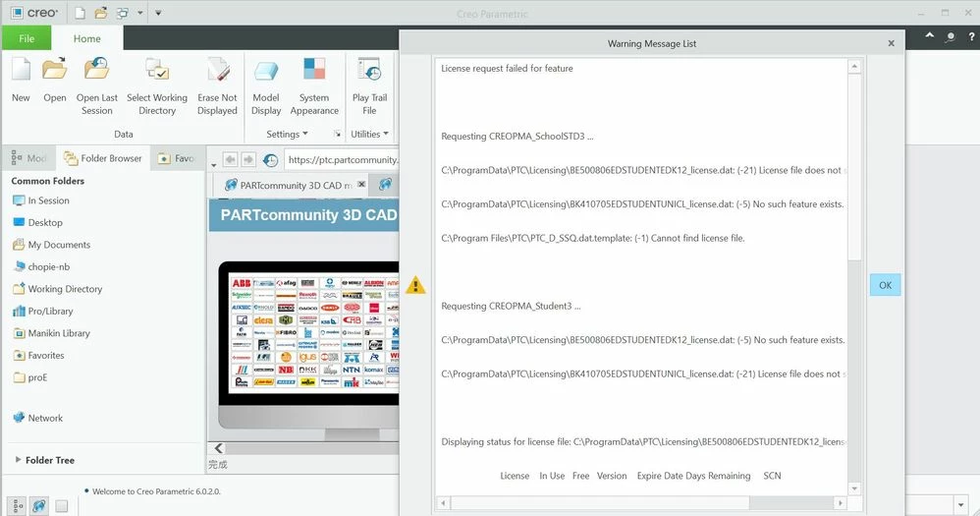Click 'Requesting CREOPMA_Student3' line in warning list
Viewport: 980px width, 516px height.
(x=512, y=306)
